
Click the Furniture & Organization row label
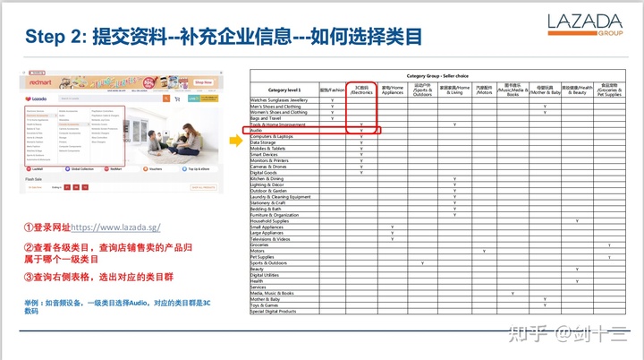275,215
